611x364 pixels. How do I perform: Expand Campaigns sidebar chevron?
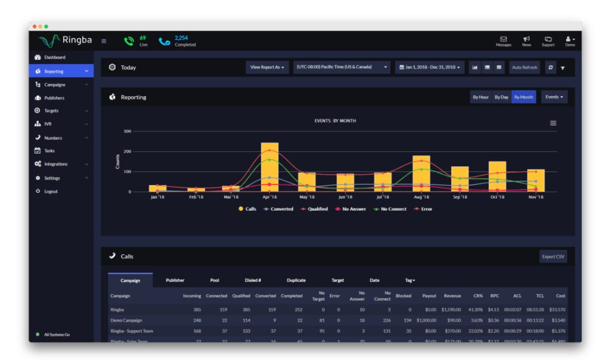(x=87, y=85)
